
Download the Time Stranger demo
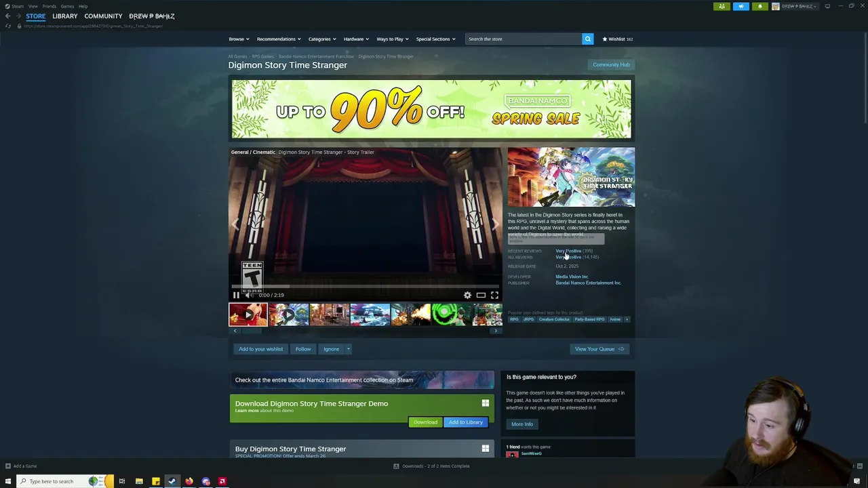click(x=425, y=422)
